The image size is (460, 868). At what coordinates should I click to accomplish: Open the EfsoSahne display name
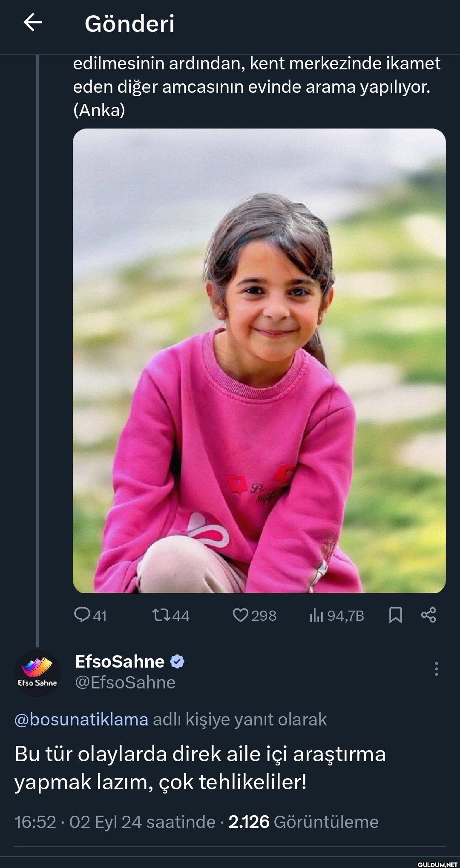pyautogui.click(x=120, y=662)
